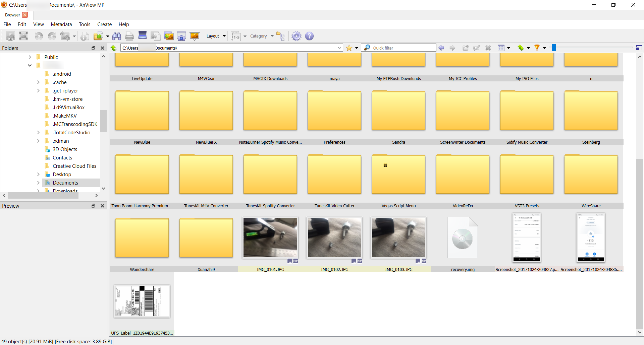Navigate forward with the gray arrow
This screenshot has width=644, height=345.
point(452,48)
